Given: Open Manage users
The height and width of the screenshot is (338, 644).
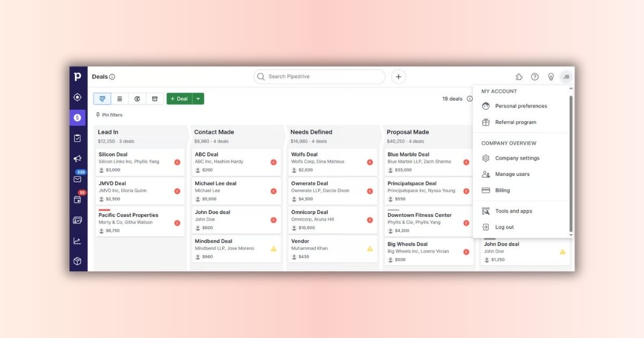Looking at the screenshot, I should tap(521, 174).
